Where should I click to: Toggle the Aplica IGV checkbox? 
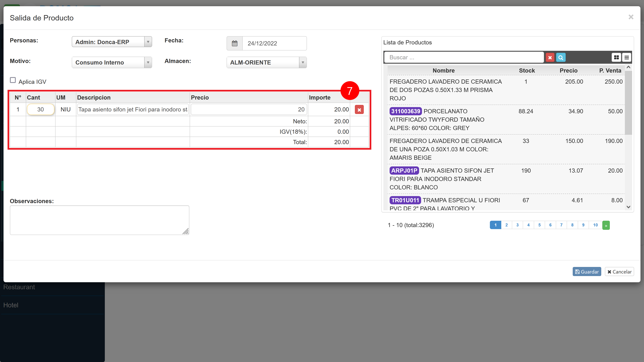click(x=13, y=80)
